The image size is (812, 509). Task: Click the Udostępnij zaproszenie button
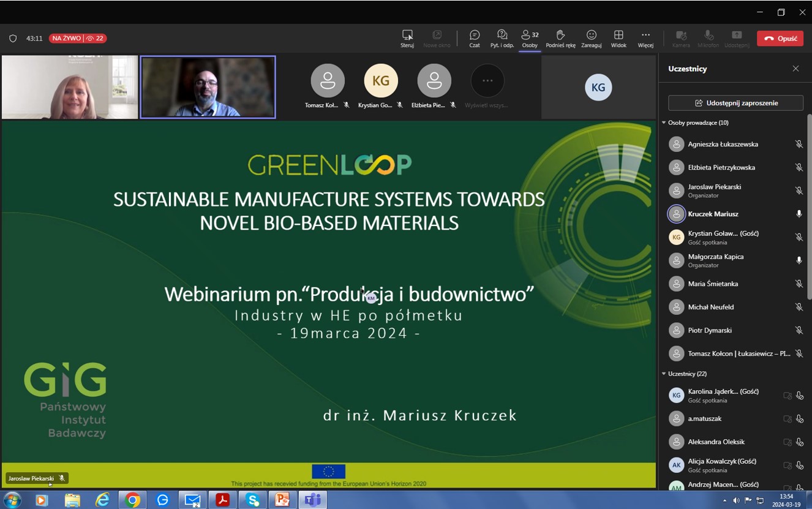[735, 103]
